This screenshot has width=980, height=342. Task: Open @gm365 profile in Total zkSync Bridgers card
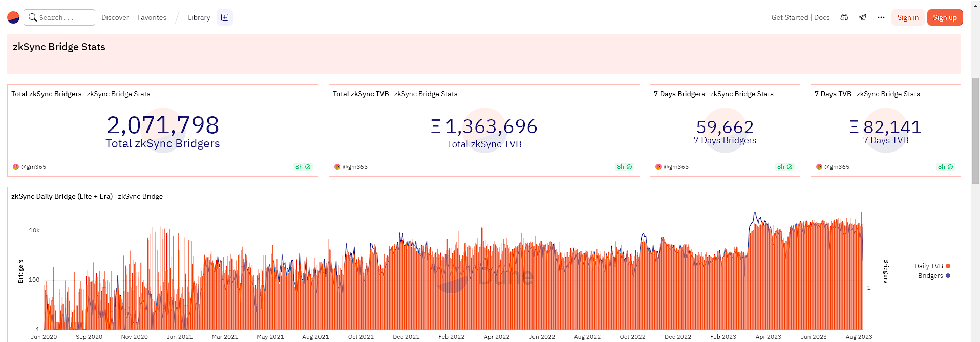[33, 167]
